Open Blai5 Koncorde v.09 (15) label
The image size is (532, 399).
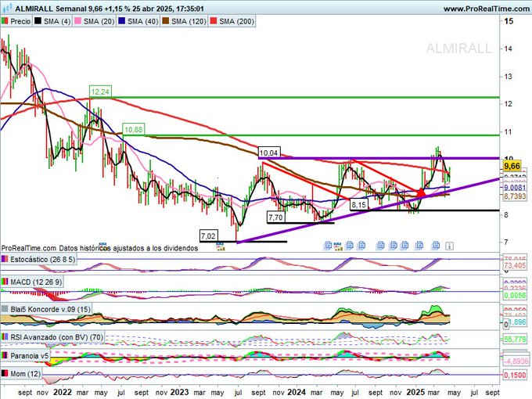[50, 310]
